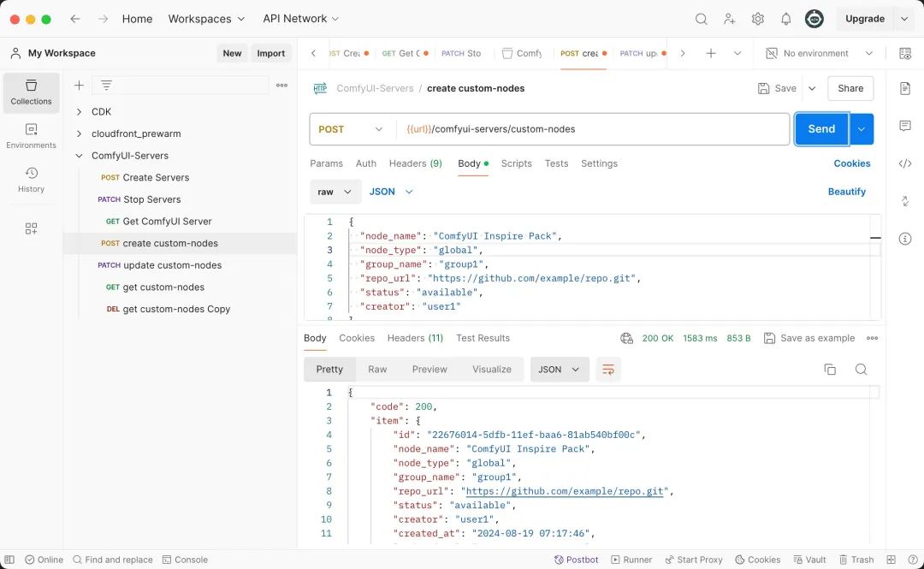Open the environment quick look icon
The height and width of the screenshot is (569, 924).
tap(905, 53)
